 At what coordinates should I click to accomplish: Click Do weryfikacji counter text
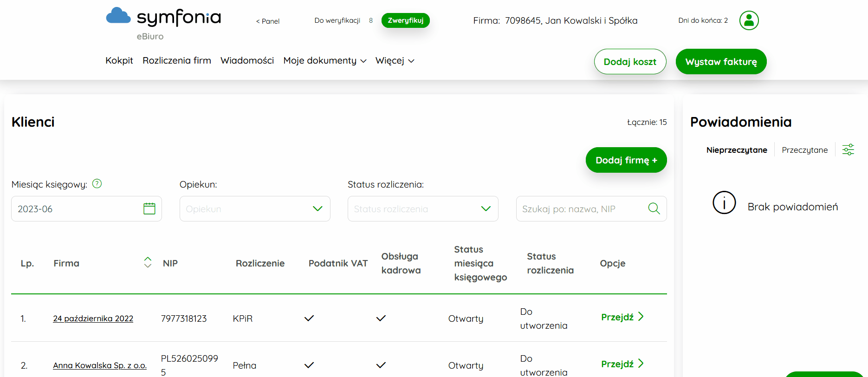coord(337,20)
